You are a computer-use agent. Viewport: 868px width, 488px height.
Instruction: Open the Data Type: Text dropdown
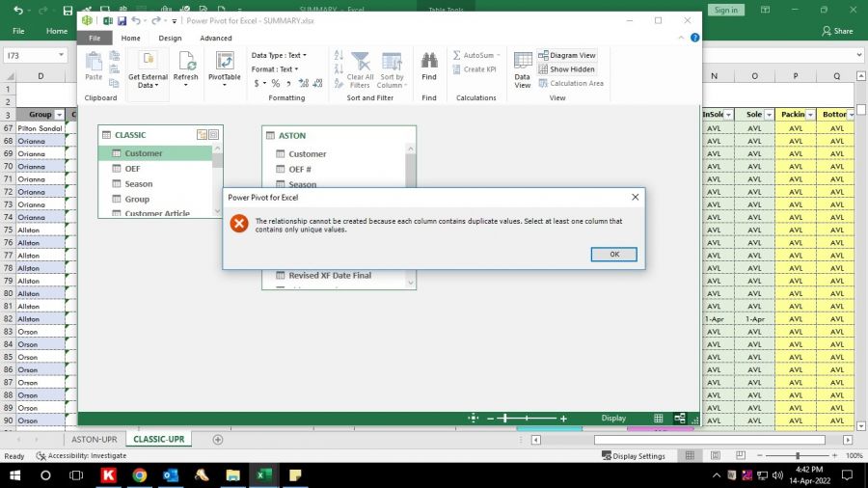[279, 55]
